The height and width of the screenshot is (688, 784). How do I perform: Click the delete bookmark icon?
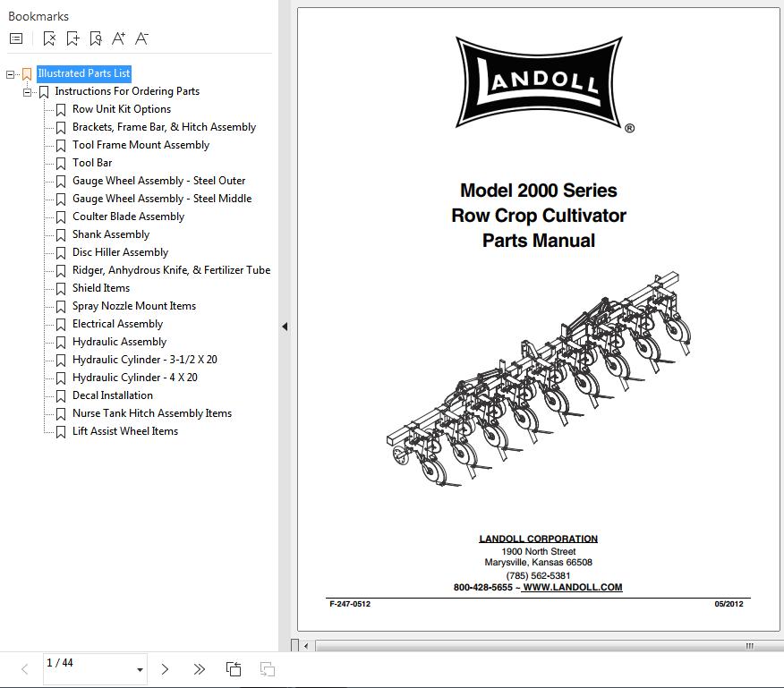point(49,38)
